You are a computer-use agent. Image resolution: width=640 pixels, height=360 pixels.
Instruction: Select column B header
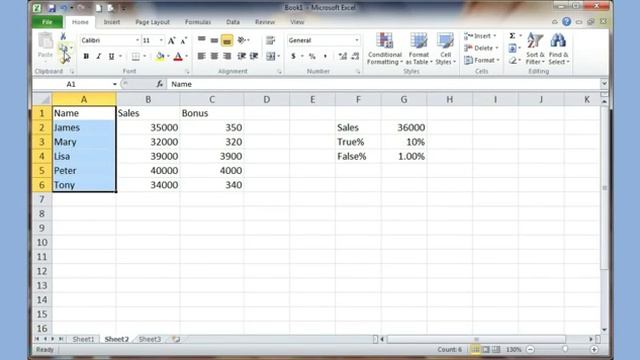[148, 99]
